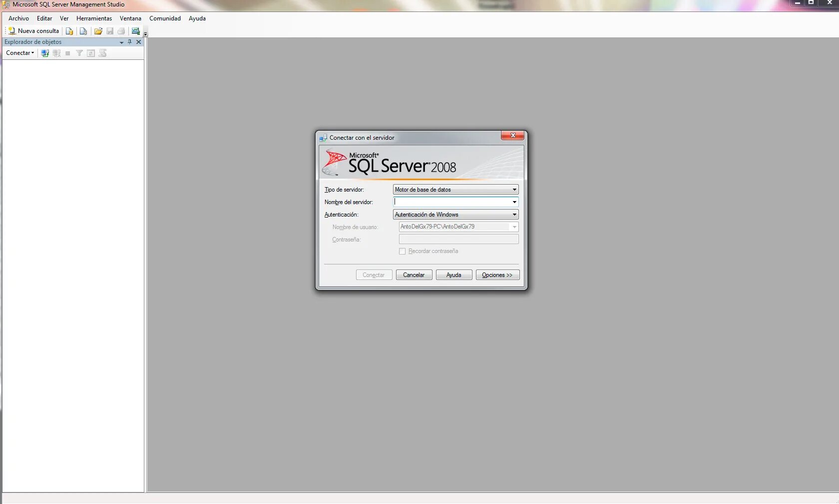Click the Conectar button in the dialog
839x504 pixels.
pyautogui.click(x=374, y=275)
